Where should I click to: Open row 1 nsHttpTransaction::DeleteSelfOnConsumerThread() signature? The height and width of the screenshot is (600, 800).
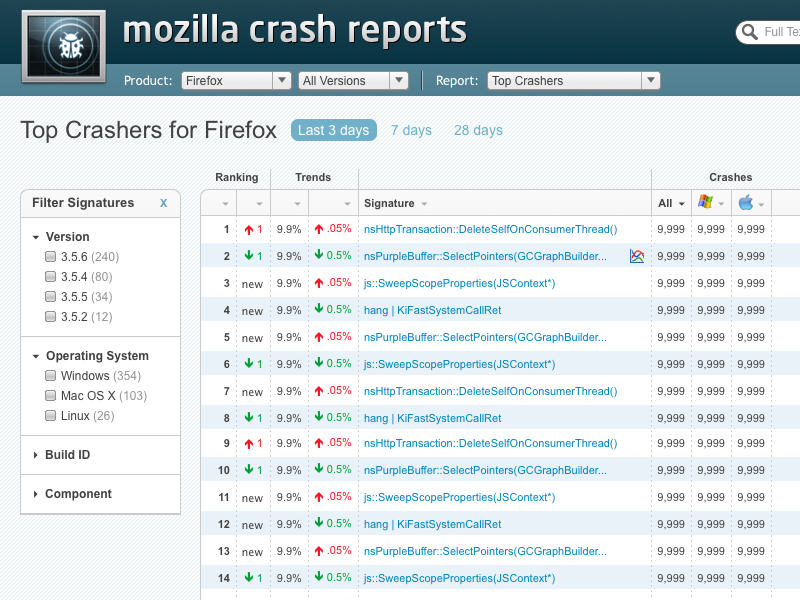coord(490,230)
